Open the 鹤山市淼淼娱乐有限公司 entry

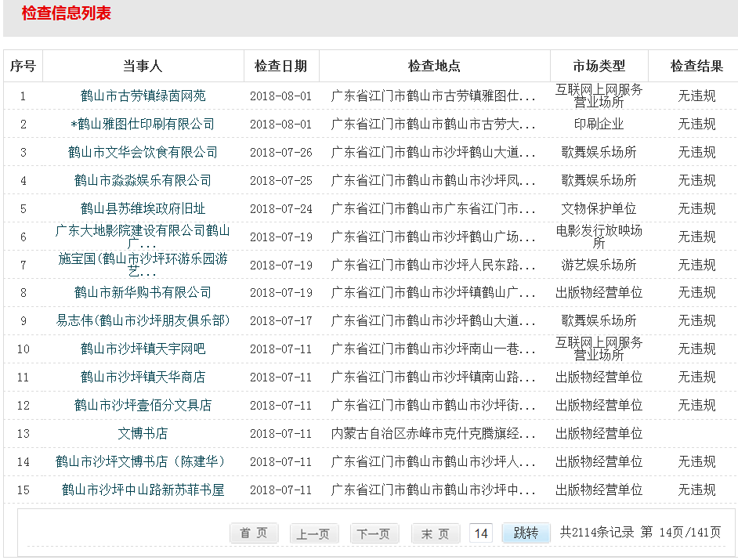click(x=143, y=180)
